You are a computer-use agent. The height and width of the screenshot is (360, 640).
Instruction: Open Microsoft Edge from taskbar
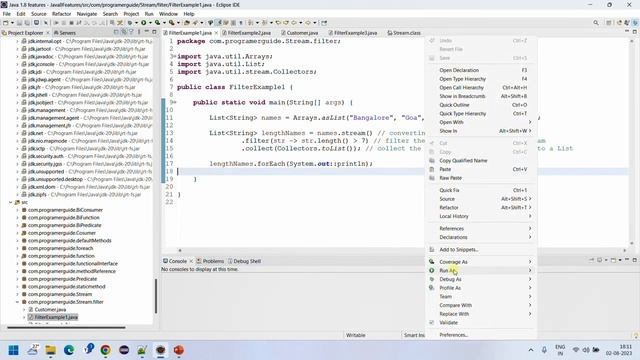pyautogui.click(x=69, y=350)
